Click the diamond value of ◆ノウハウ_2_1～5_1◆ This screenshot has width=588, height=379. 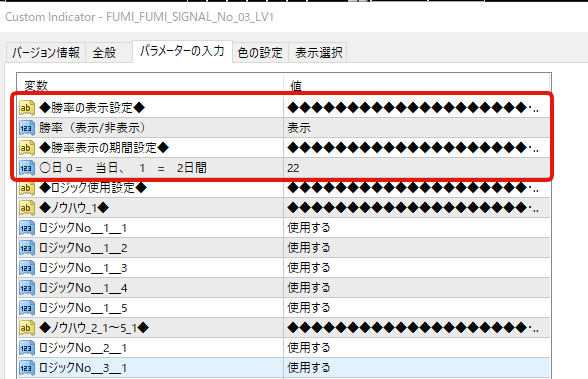413,328
